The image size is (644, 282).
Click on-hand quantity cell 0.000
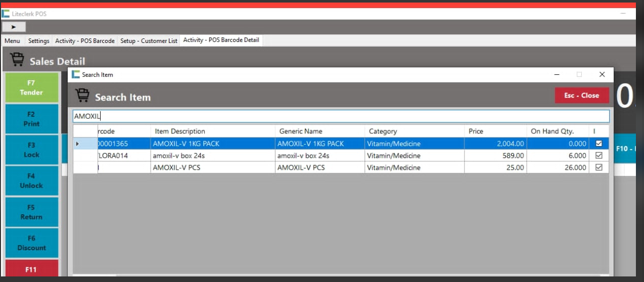click(x=558, y=144)
